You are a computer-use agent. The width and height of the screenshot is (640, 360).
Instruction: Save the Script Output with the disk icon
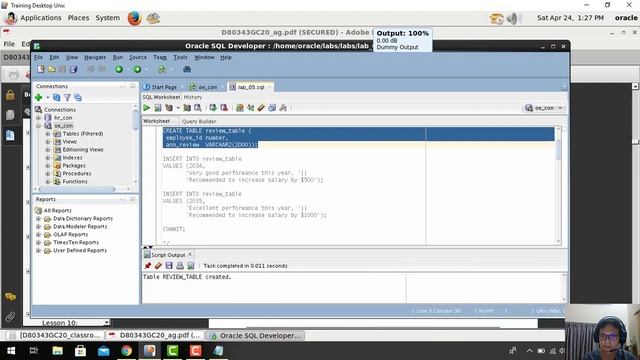[169, 266]
